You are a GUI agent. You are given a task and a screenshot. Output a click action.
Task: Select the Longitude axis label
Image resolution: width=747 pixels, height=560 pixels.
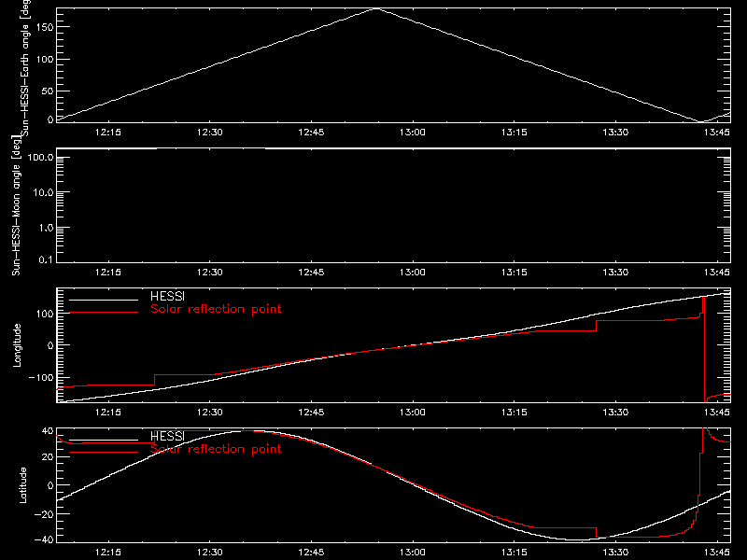click(x=17, y=345)
